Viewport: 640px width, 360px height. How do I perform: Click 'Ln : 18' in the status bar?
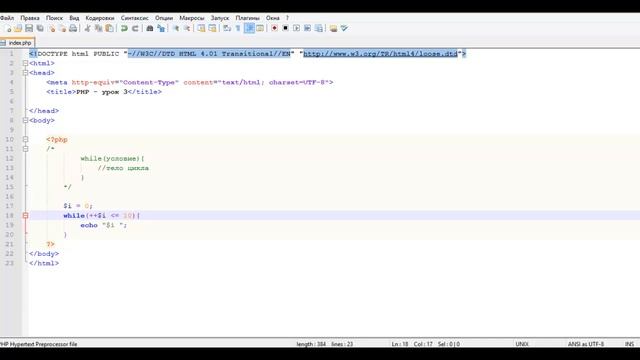400,344
